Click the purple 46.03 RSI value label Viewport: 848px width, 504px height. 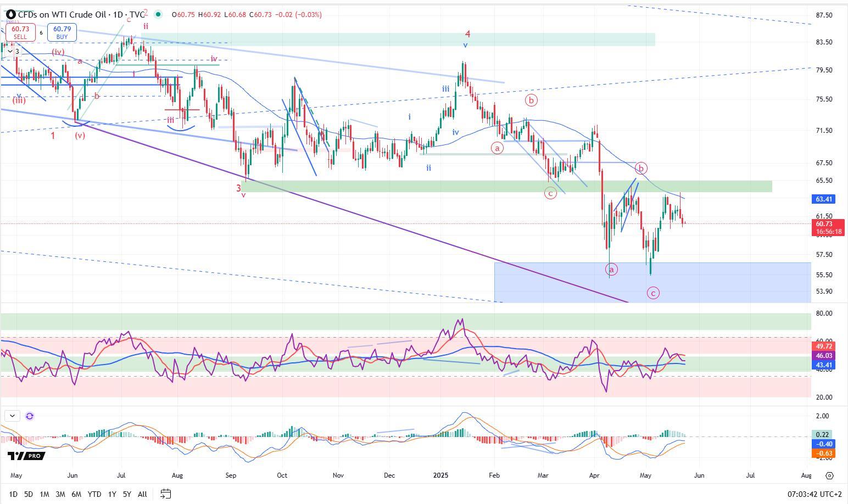pyautogui.click(x=824, y=356)
